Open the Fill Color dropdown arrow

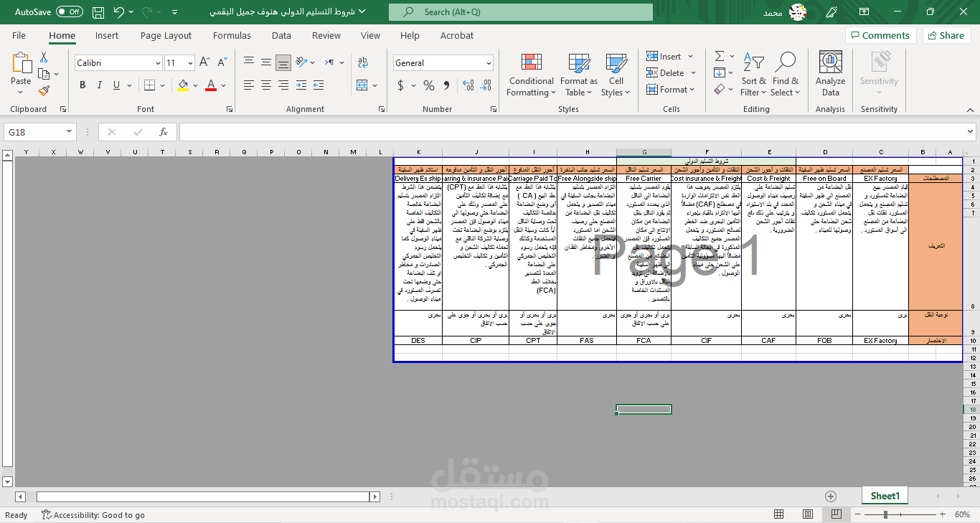195,85
